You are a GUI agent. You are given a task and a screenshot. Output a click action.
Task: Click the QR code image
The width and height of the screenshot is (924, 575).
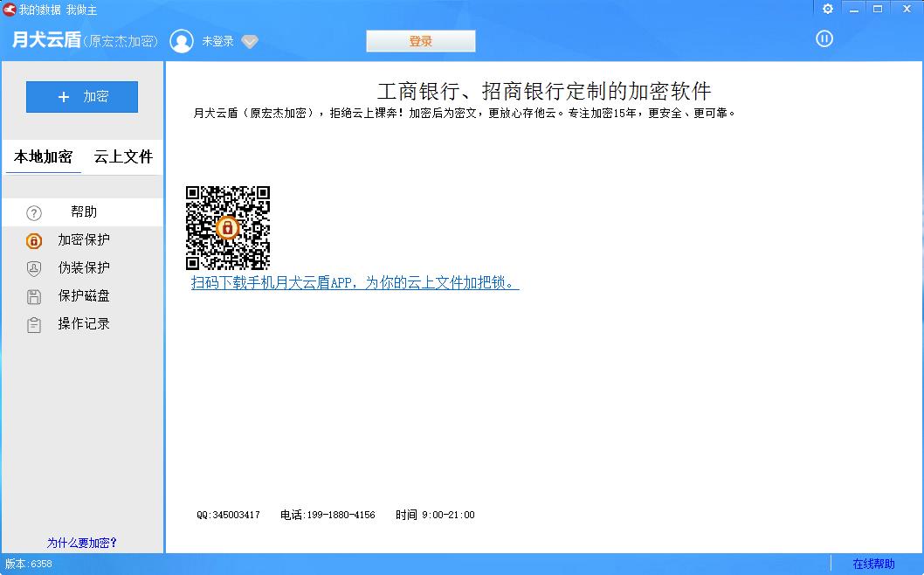click(227, 228)
